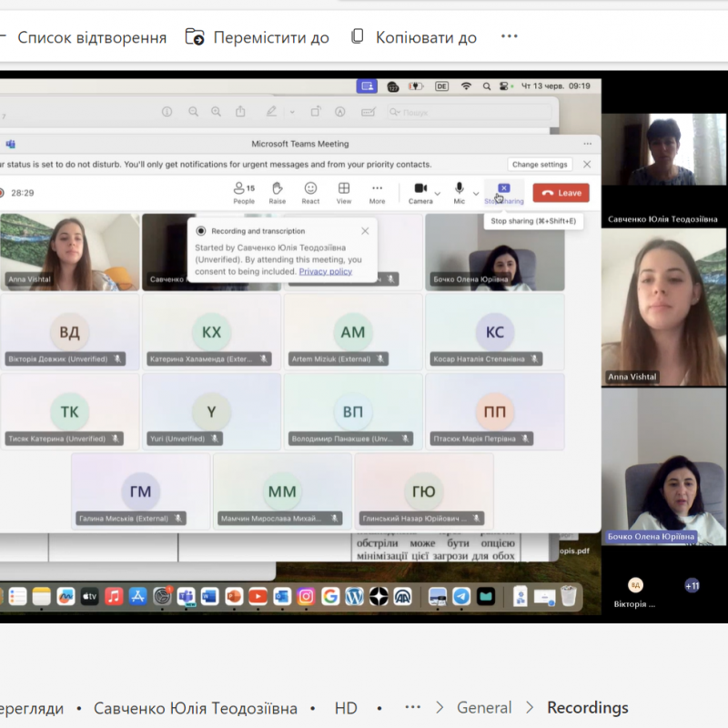Select the Галина Миськів participant tile
Viewport: 728px width, 728px height.
(x=141, y=491)
